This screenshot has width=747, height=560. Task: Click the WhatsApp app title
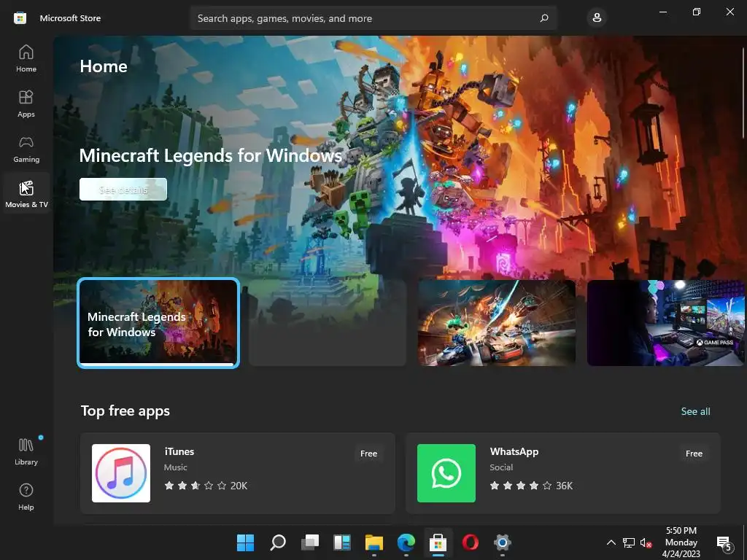coord(514,451)
